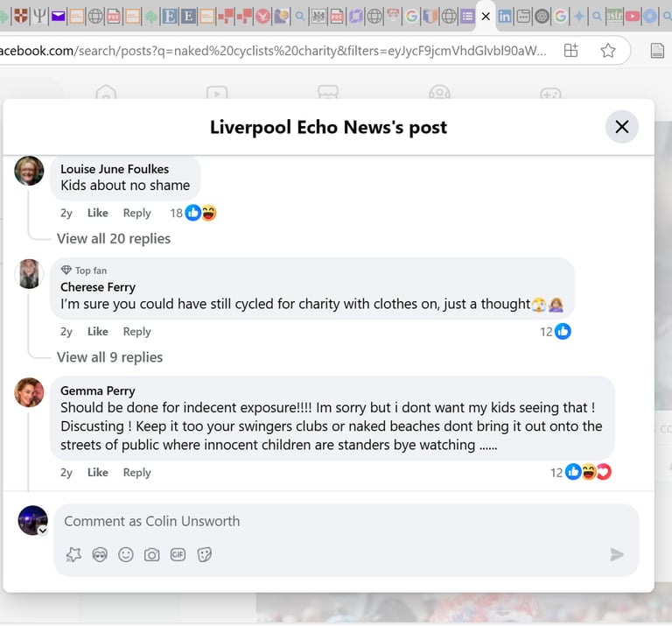
Task: Reply to Gemma Perry's comment
Action: coord(136,472)
